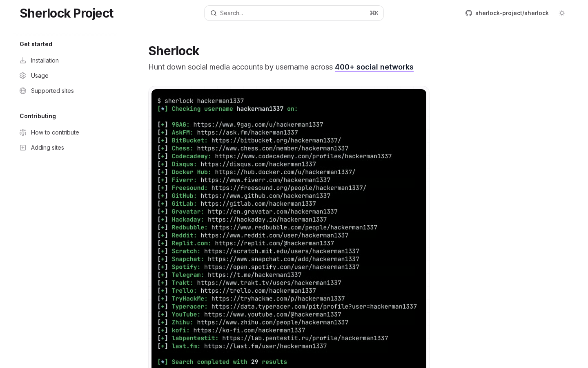Click the Snapchat result line
This screenshot has width=588, height=368.
(258, 259)
